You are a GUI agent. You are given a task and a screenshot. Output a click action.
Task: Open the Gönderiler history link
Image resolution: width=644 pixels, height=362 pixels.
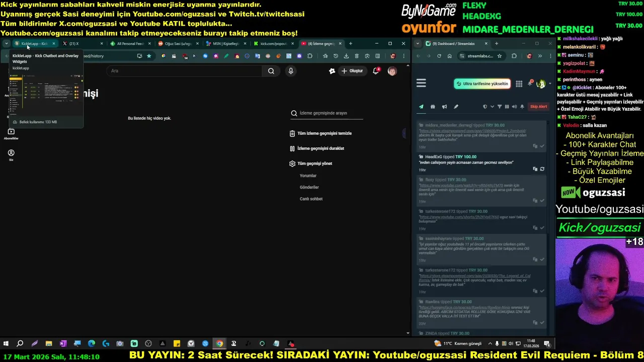coord(309,187)
